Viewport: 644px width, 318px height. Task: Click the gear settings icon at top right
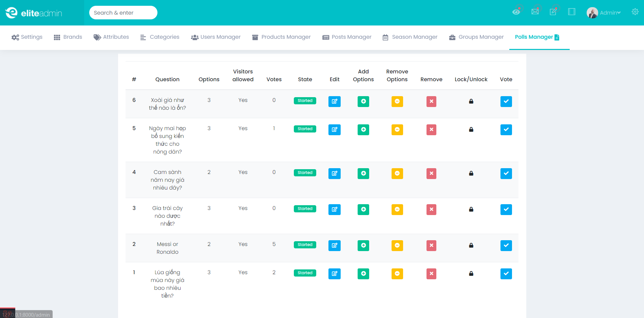(x=635, y=12)
